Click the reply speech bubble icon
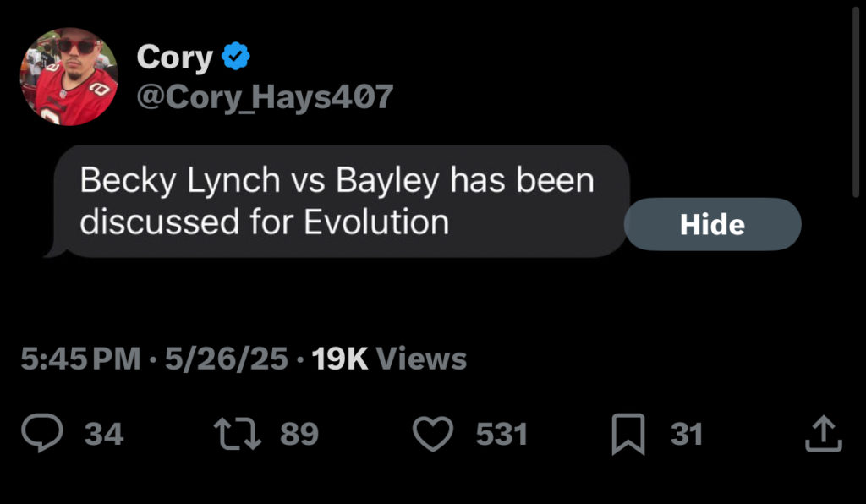Screen dimensions: 866x504 tap(42, 434)
